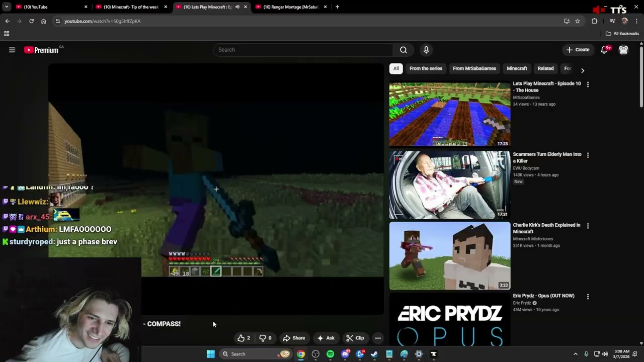The width and height of the screenshot is (644, 362).
Task: Open the Minecraft Misfortunes channel link
Action: pyautogui.click(x=533, y=239)
